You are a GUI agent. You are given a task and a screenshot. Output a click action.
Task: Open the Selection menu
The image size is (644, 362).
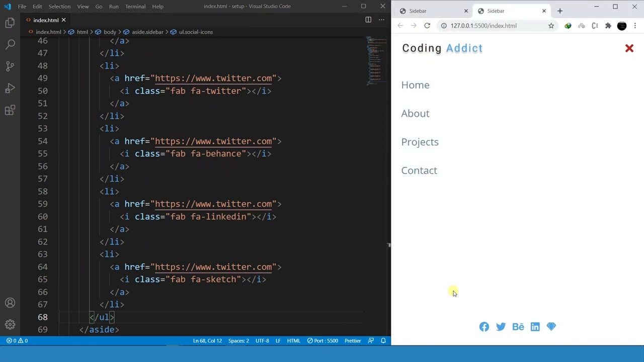pyautogui.click(x=59, y=7)
